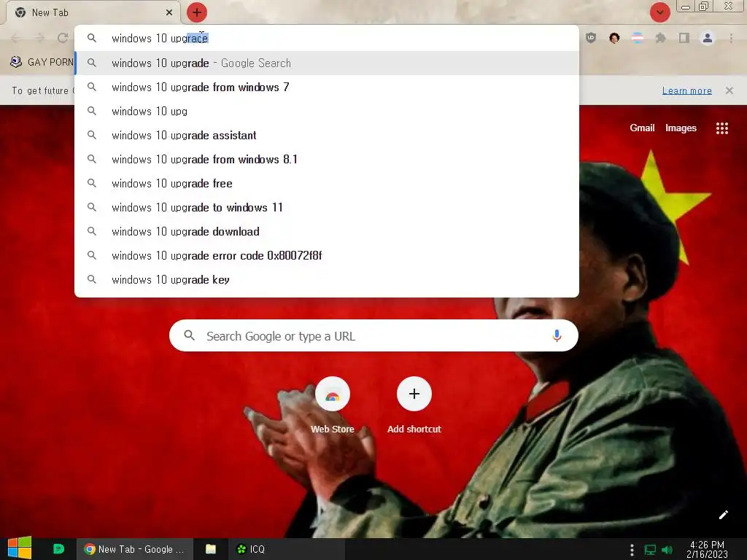Open the Chrome profile icon
This screenshot has width=747, height=560.
(x=708, y=38)
